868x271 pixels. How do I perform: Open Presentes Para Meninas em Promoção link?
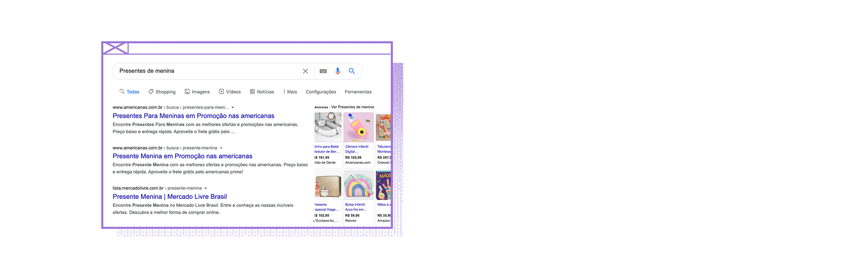point(193,116)
